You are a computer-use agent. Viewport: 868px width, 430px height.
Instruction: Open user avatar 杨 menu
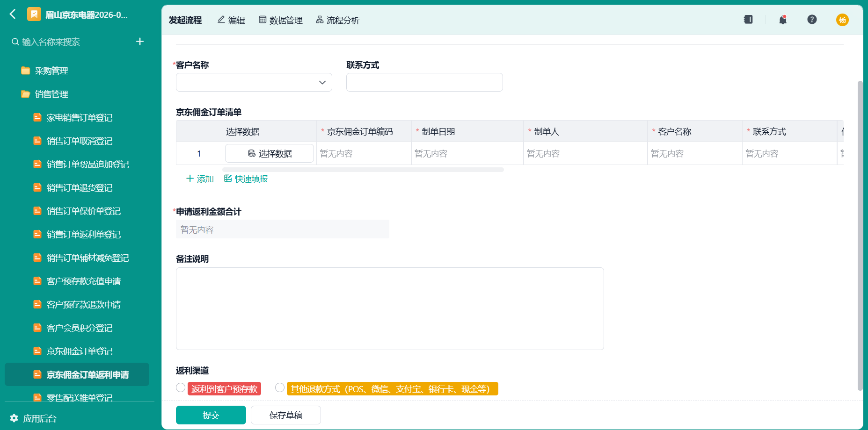click(x=842, y=20)
